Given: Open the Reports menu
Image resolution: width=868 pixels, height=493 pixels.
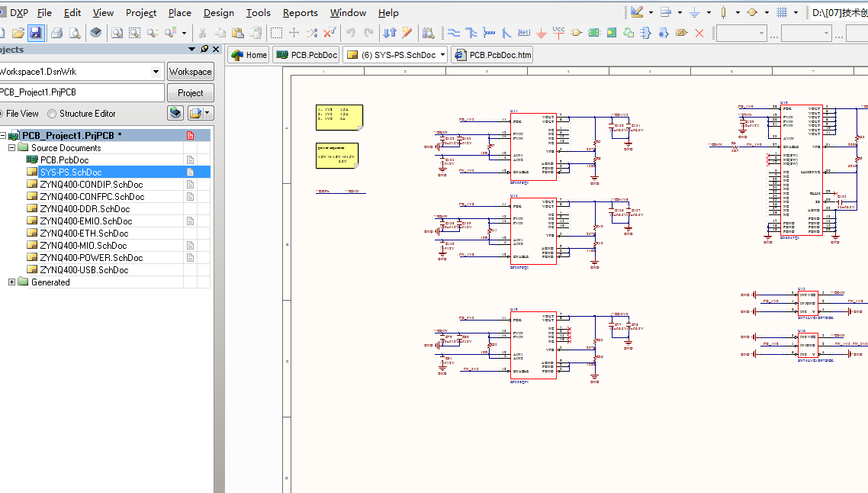Looking at the screenshot, I should click(300, 13).
